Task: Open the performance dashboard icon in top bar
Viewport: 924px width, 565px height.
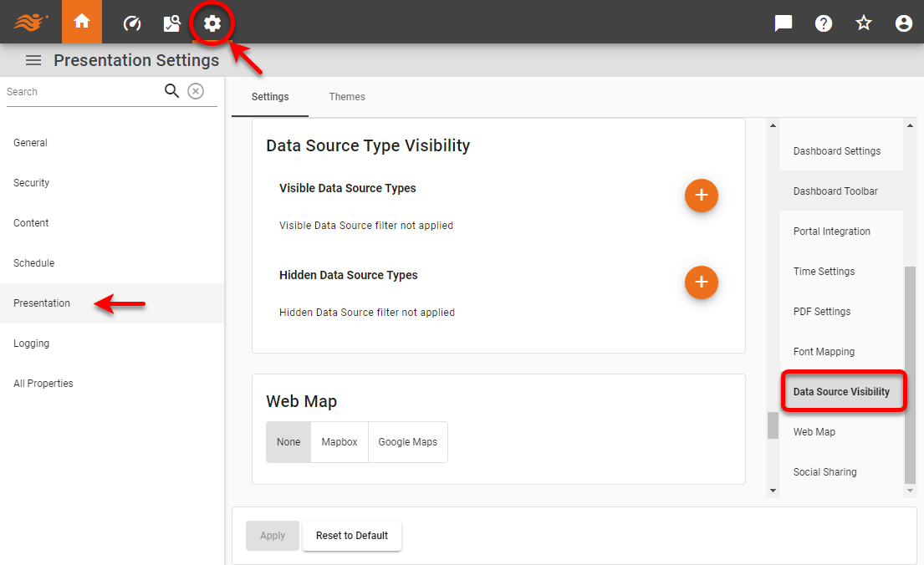Action: [x=131, y=23]
